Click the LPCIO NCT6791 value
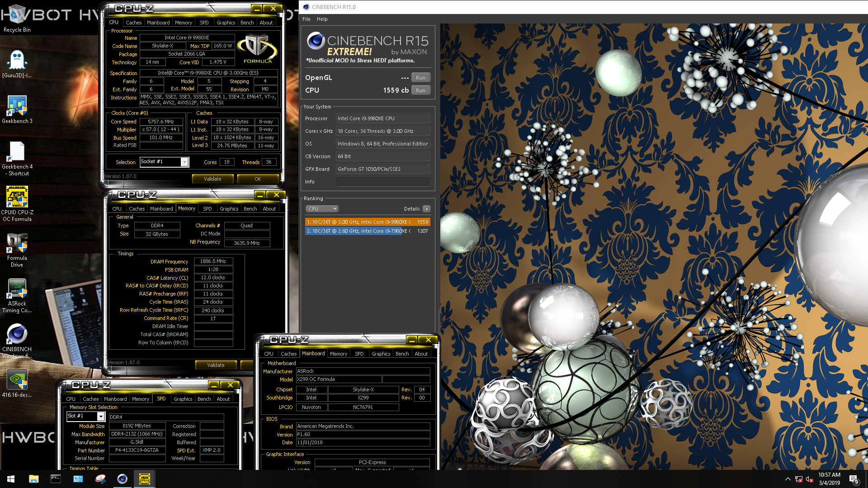The height and width of the screenshot is (488, 868). click(363, 408)
